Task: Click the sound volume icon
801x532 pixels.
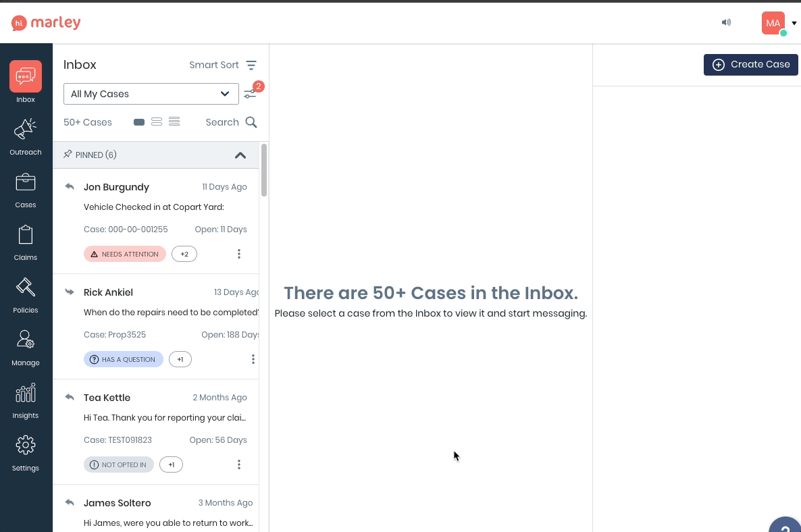Action: click(726, 22)
